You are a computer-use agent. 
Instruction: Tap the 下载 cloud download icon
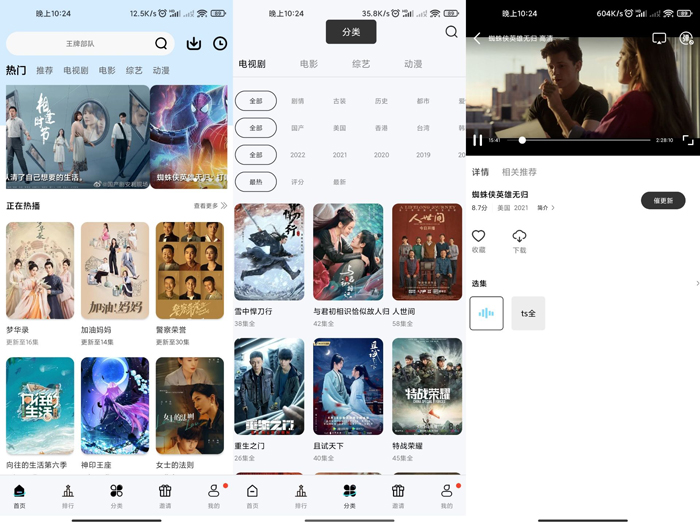519,237
